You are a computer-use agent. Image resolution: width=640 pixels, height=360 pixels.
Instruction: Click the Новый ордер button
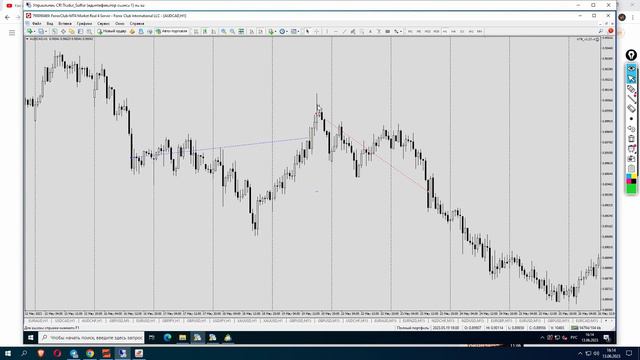(112, 31)
